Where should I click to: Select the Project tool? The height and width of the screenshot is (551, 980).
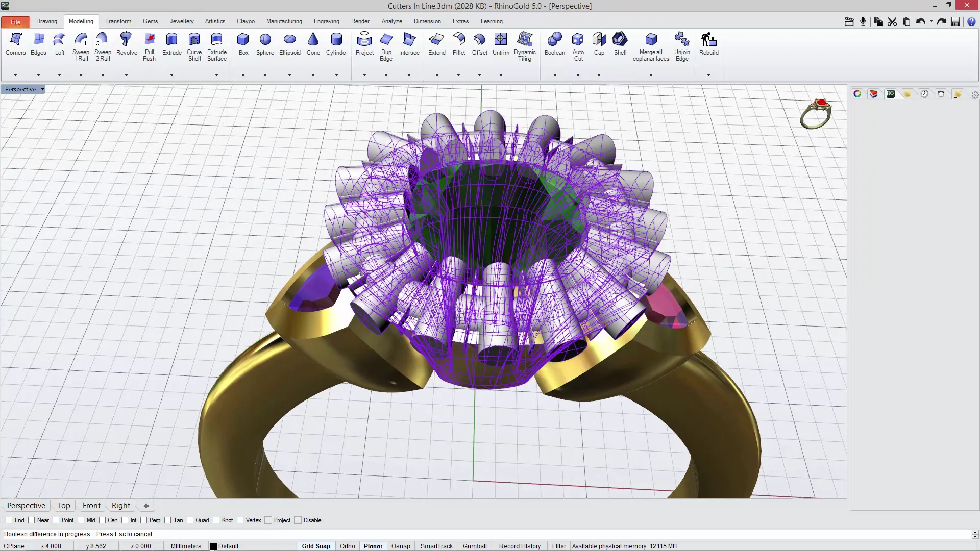pyautogui.click(x=364, y=44)
